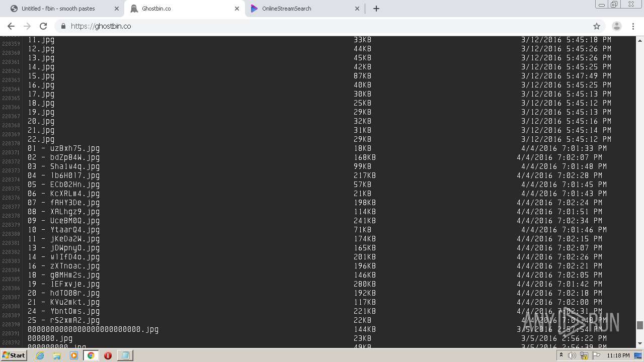Click timestamp 3/12/2016 5:47:49 PM
The image size is (644, 362).
(566, 76)
